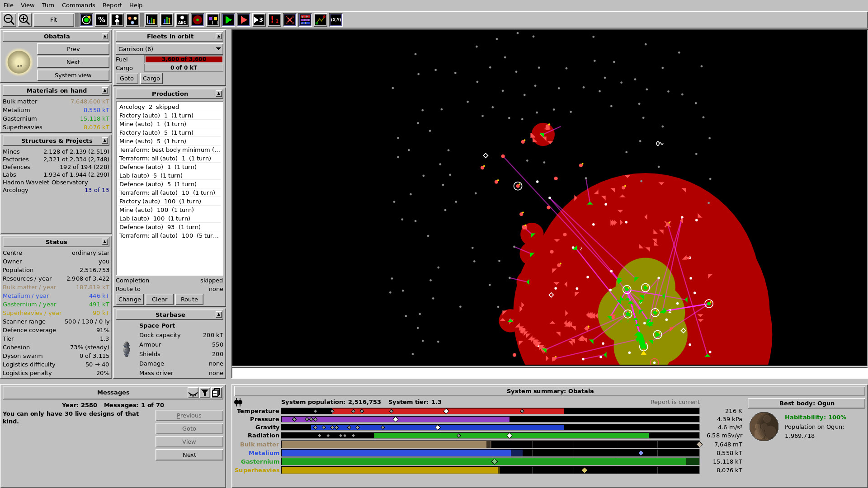
Task: Click the (X,Y) coordinates icon
Action: pos(336,20)
